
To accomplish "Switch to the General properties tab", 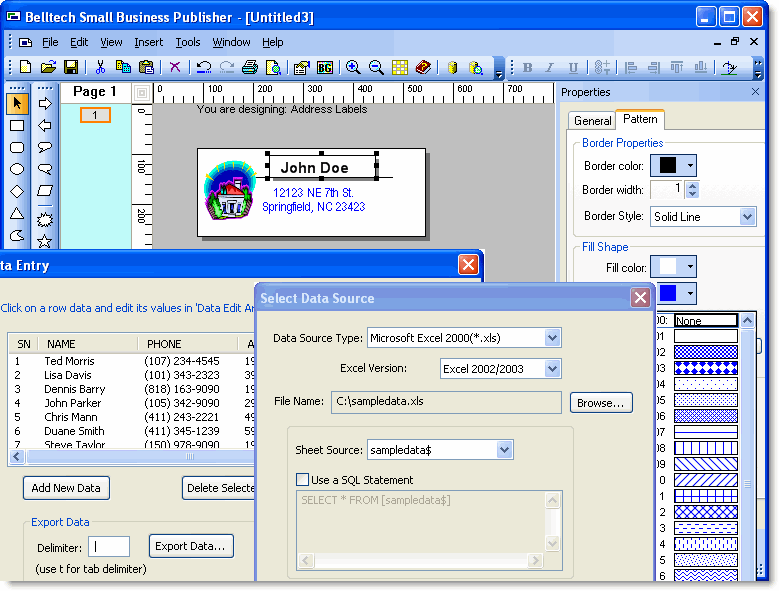I will [x=592, y=120].
